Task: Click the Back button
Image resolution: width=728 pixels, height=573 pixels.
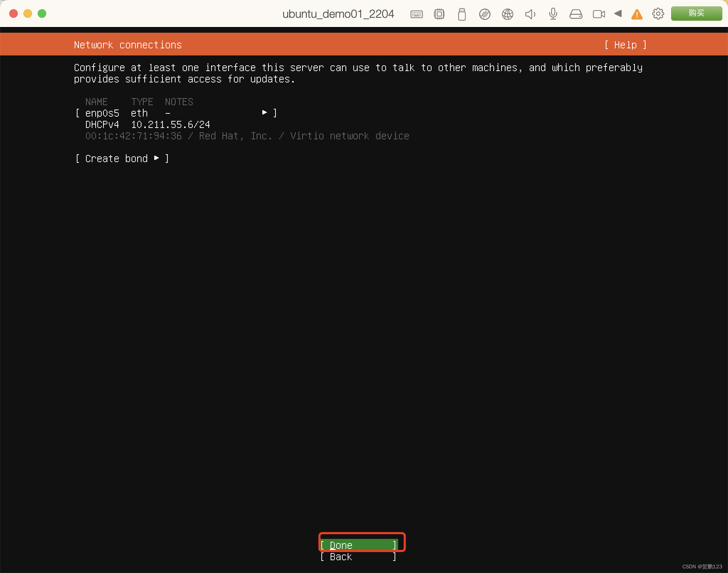Action: coord(358,557)
